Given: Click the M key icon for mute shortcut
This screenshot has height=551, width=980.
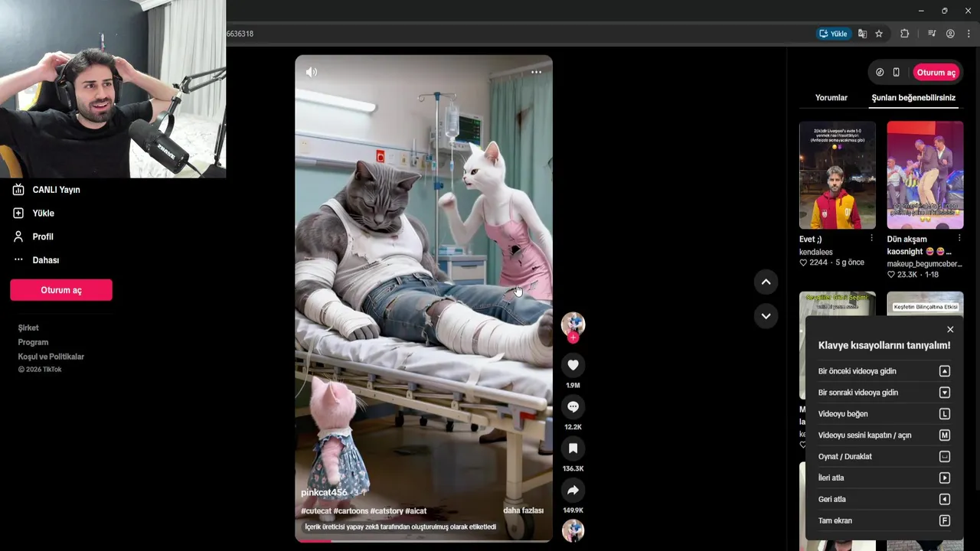Looking at the screenshot, I should [x=945, y=435].
